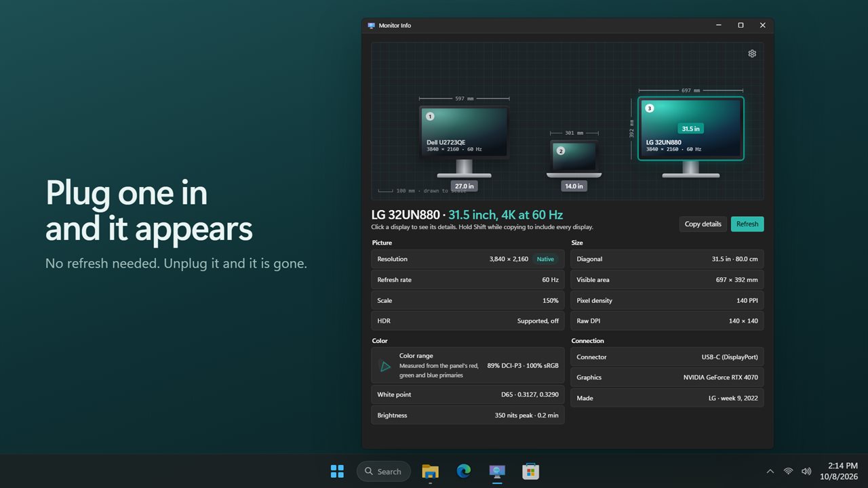Click the "Visible area" row
The width and height of the screenshot is (868, 488).
[667, 280]
